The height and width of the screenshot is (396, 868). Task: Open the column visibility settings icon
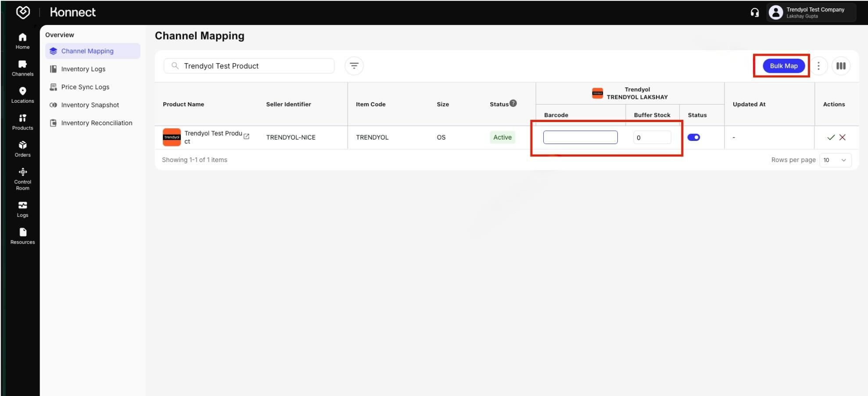[x=841, y=66]
